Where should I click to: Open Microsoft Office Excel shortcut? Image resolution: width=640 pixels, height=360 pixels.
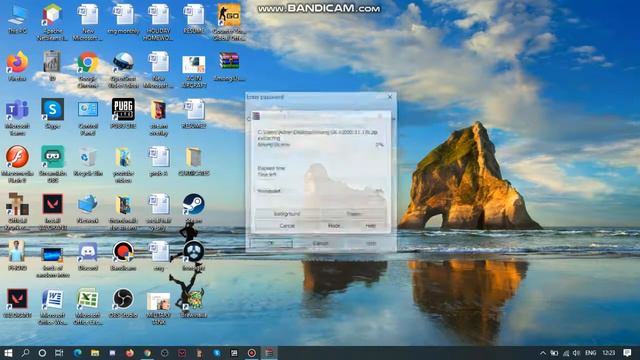(87, 306)
